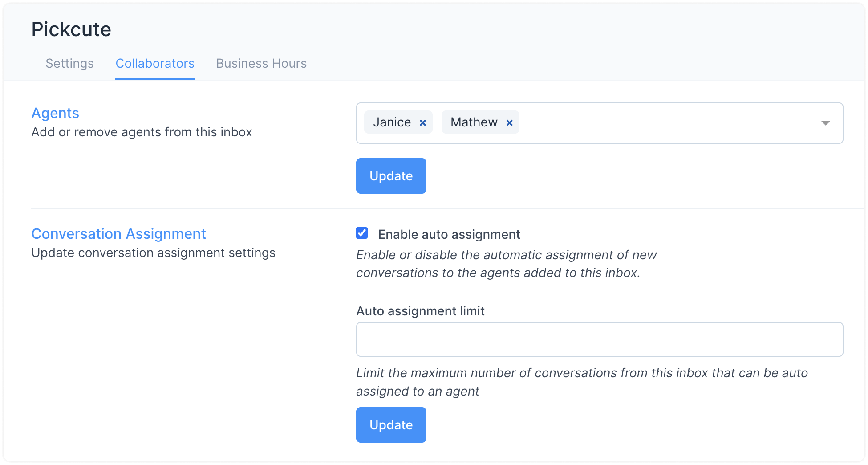
Task: Remove Janice using her x icon
Action: click(x=423, y=123)
